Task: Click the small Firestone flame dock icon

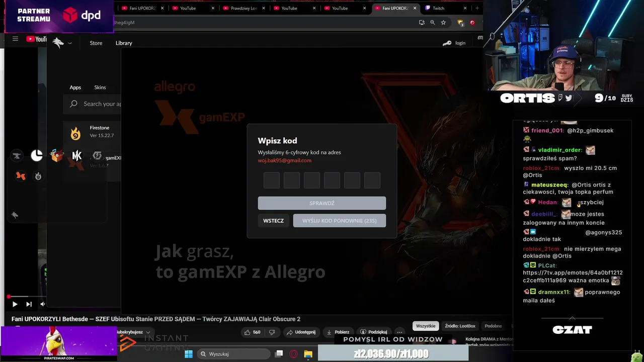Action: (x=38, y=176)
